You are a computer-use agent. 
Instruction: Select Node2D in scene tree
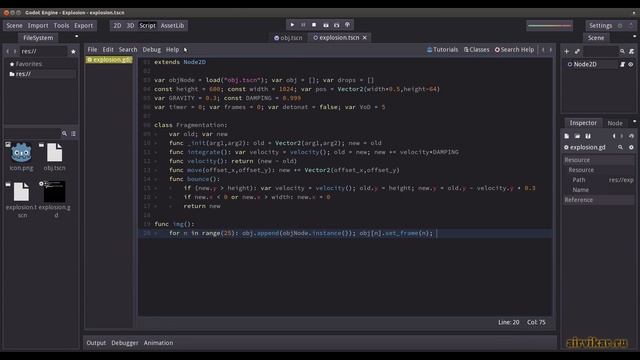(585, 64)
